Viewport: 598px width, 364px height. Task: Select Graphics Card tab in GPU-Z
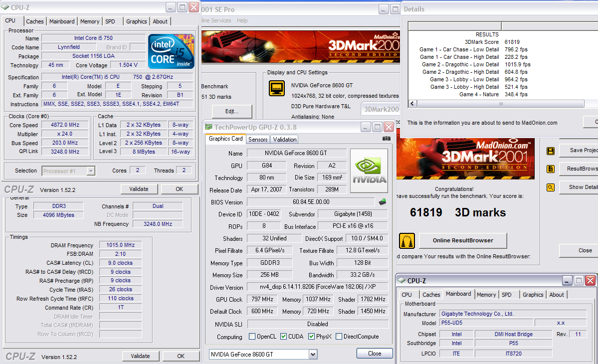point(226,139)
